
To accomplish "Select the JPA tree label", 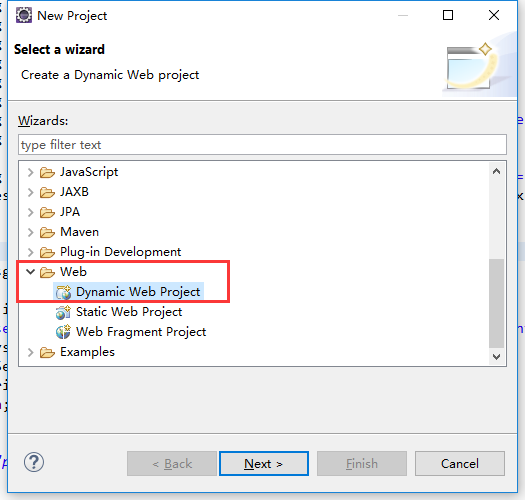I will click(x=70, y=212).
